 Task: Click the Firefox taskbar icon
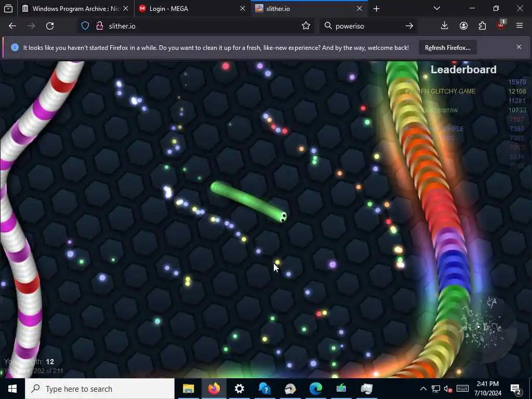(214, 389)
